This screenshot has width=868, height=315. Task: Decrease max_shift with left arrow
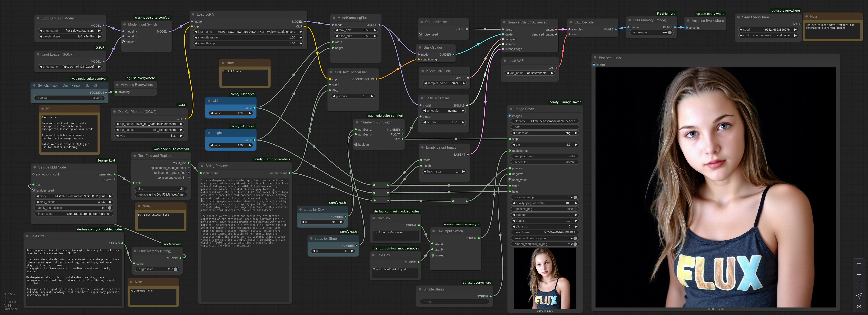pos(336,30)
